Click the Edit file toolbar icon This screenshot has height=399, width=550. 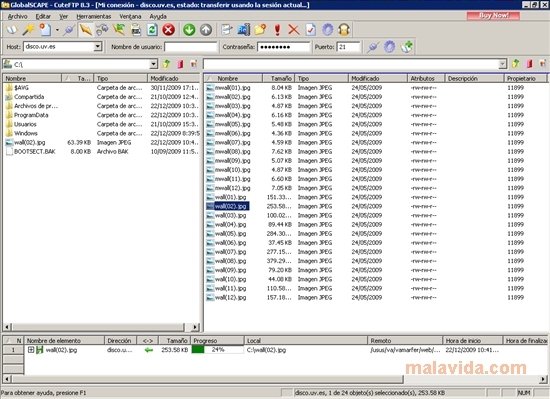(227, 30)
